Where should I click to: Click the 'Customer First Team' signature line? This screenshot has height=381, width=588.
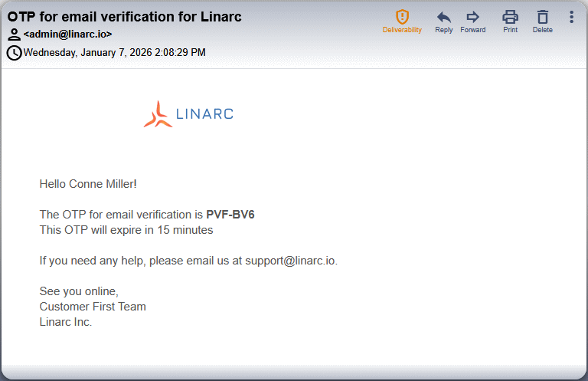click(93, 307)
